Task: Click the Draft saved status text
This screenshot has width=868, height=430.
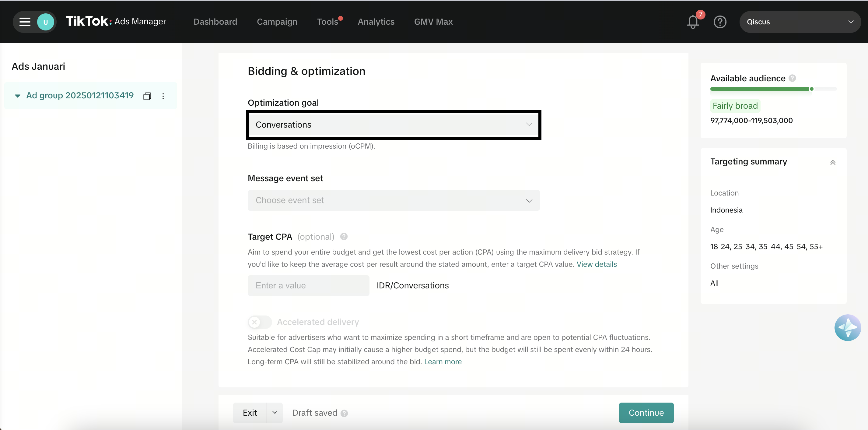Action: [x=315, y=413]
